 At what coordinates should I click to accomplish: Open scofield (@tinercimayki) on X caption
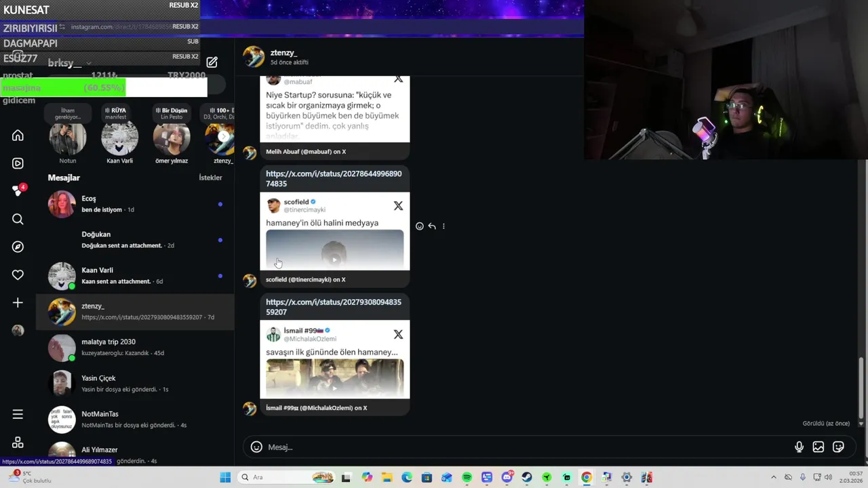click(x=306, y=279)
